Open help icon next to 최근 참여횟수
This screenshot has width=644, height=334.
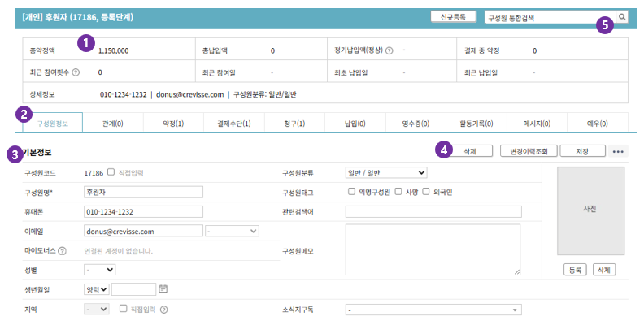[x=76, y=72]
